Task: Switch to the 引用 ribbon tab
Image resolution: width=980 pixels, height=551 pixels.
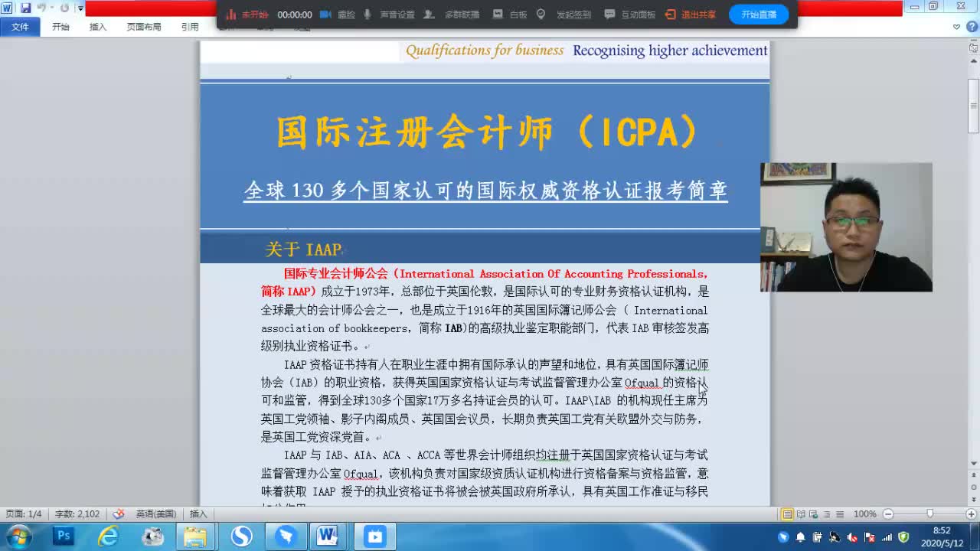Action: (190, 27)
